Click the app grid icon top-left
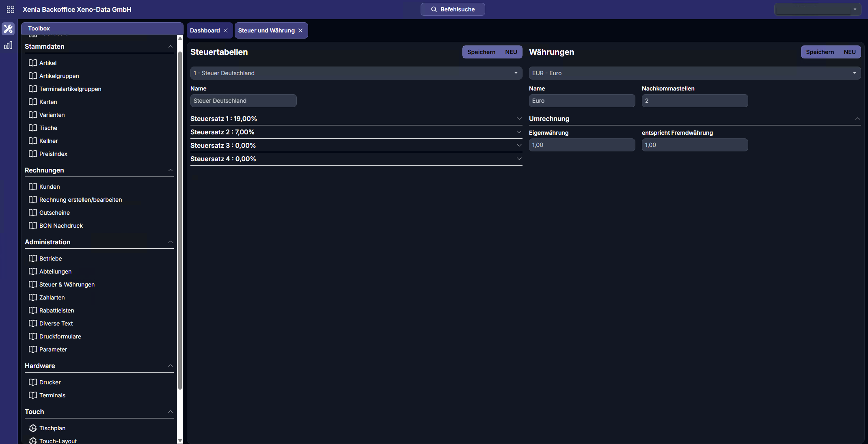This screenshot has width=868, height=444. point(11,9)
